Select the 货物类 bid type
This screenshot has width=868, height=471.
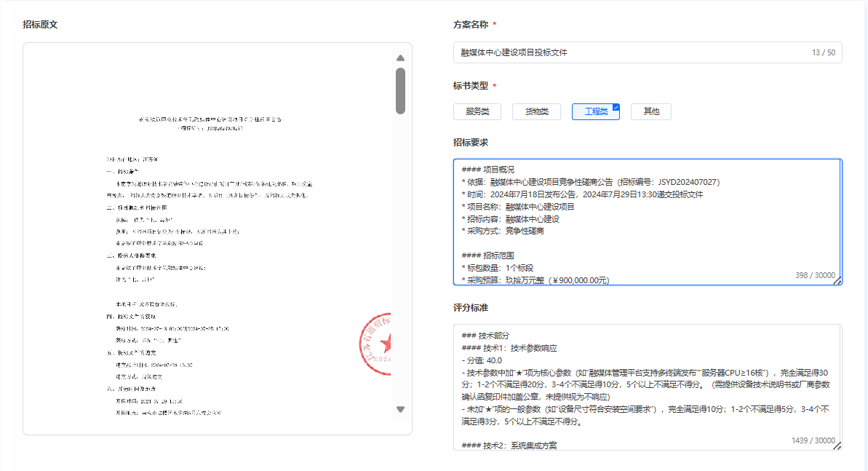pyautogui.click(x=536, y=111)
